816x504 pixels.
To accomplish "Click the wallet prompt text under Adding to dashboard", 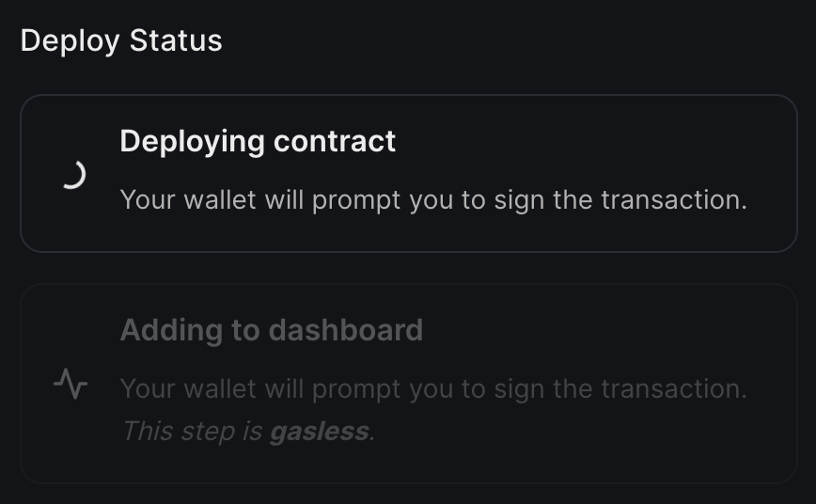I will [433, 389].
